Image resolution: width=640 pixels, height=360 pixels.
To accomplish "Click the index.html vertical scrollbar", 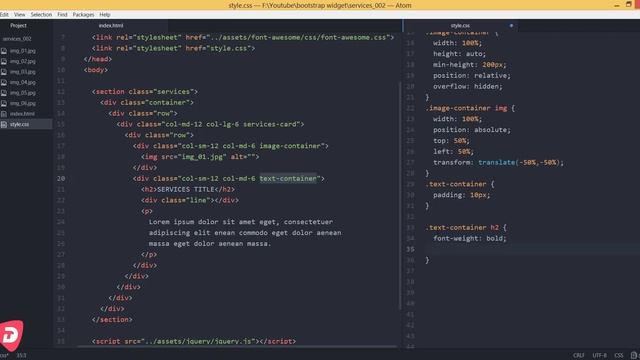I will click(400, 196).
